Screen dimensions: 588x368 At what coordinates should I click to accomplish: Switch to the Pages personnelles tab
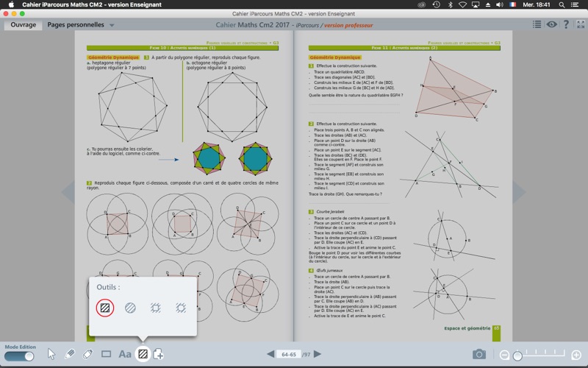click(76, 25)
